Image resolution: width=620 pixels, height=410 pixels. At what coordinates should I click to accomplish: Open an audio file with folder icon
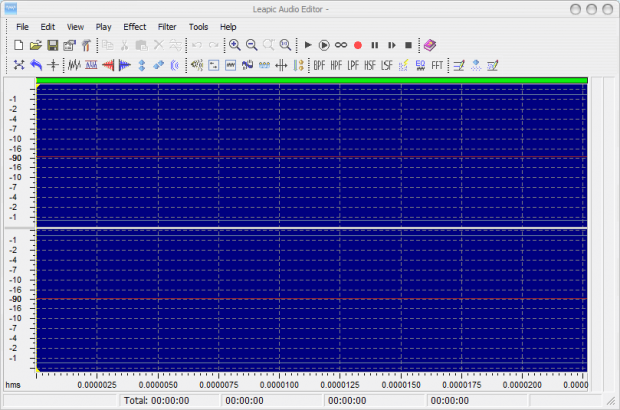coord(36,45)
